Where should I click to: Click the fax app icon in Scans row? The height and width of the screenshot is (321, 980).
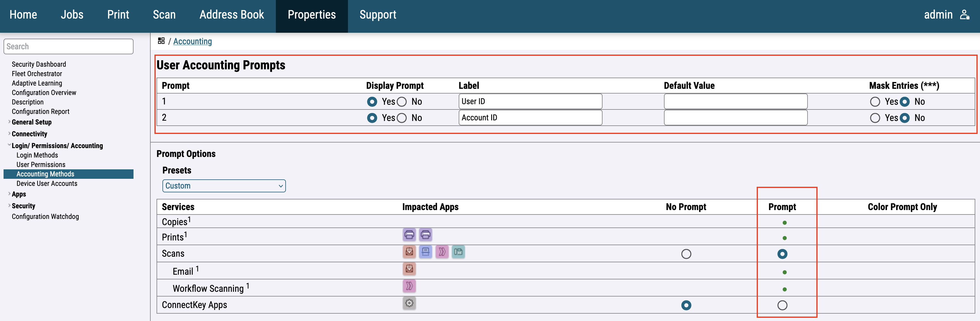click(458, 252)
